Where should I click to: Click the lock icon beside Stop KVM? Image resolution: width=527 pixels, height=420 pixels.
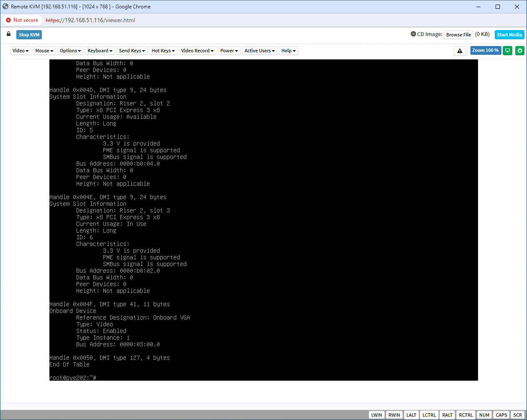(x=8, y=34)
